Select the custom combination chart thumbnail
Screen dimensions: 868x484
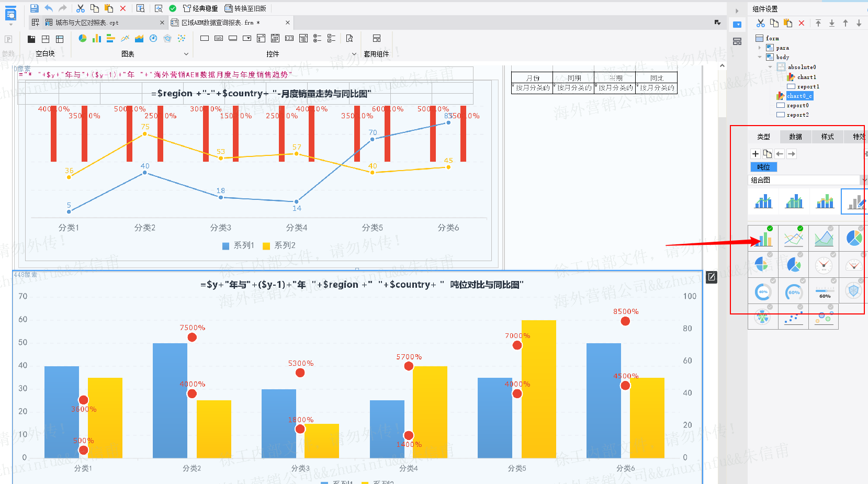(x=855, y=201)
